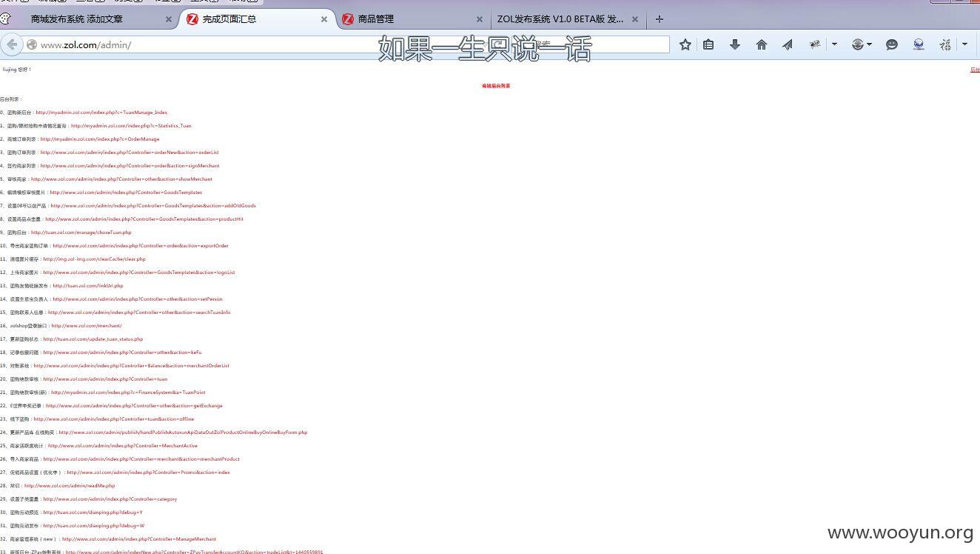The height and width of the screenshot is (554, 980).
Task: Open the tuan.zol.com/linkUrl.php link
Action: pyautogui.click(x=88, y=286)
